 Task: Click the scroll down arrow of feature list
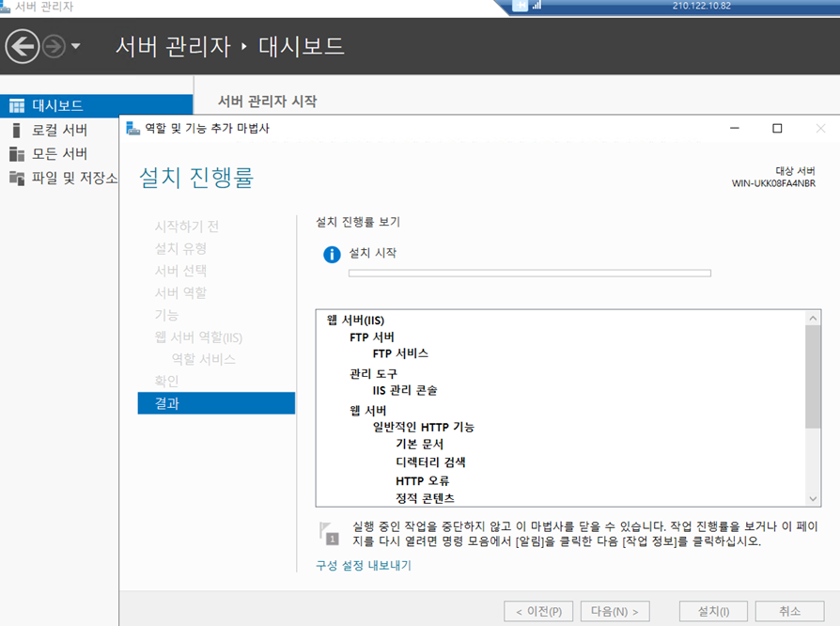coord(814,498)
